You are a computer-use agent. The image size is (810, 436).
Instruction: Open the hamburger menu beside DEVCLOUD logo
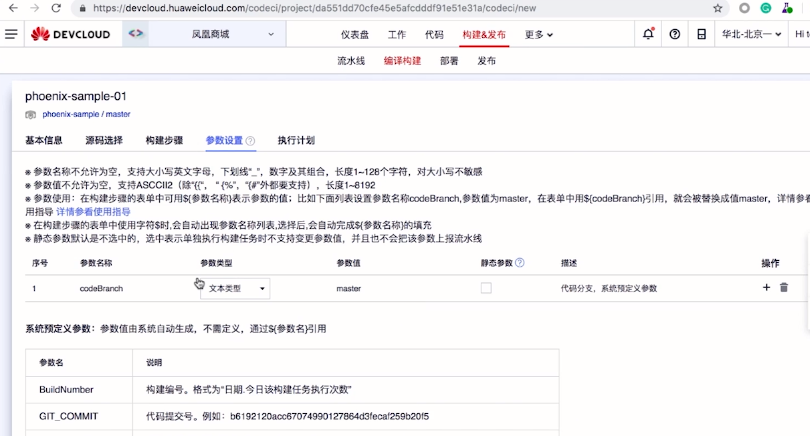pyautogui.click(x=11, y=34)
